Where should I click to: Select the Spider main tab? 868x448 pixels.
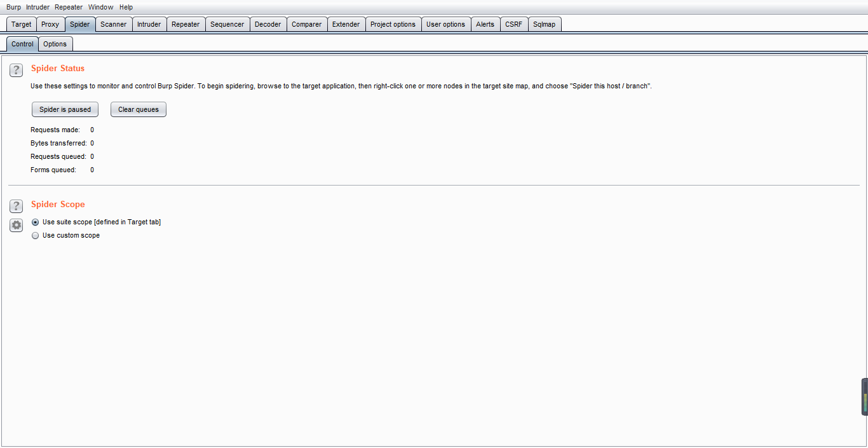point(80,24)
